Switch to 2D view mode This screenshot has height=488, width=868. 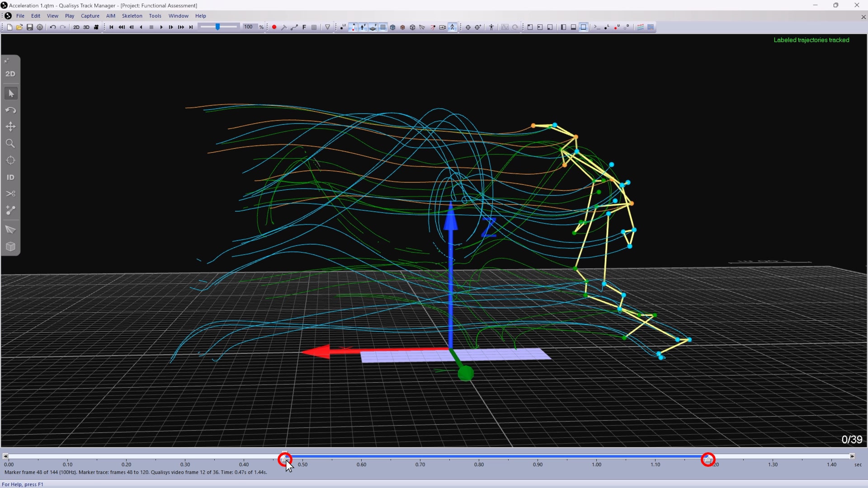click(x=76, y=27)
